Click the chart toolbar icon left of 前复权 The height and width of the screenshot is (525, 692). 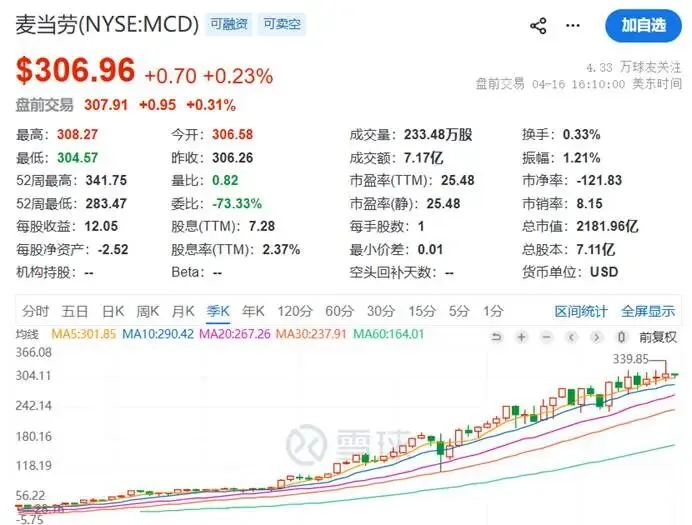pos(621,338)
